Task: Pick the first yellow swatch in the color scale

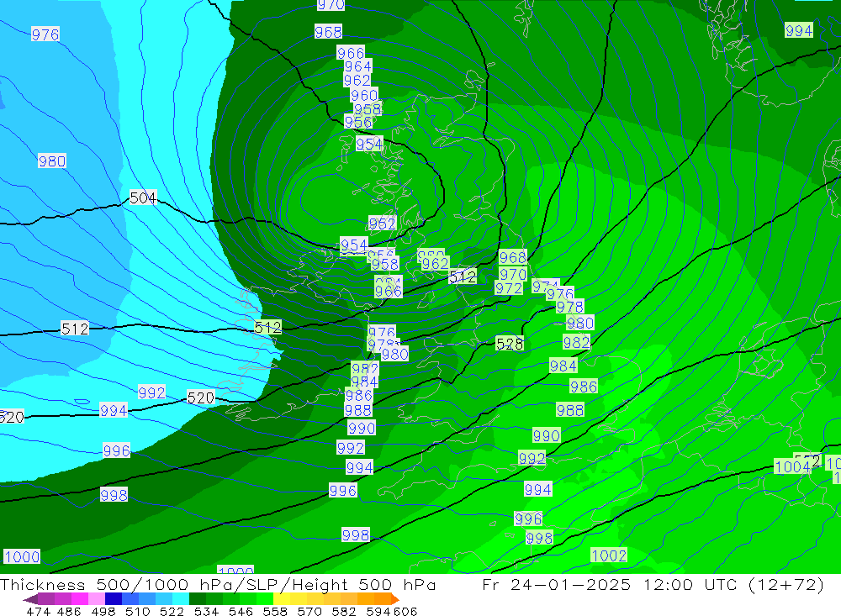Action: click(x=282, y=599)
